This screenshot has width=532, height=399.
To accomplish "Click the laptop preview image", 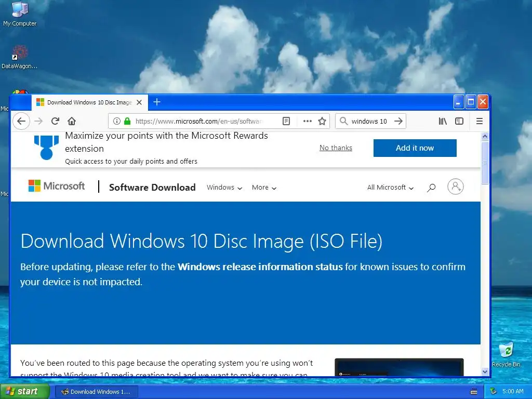I will pos(399,367).
